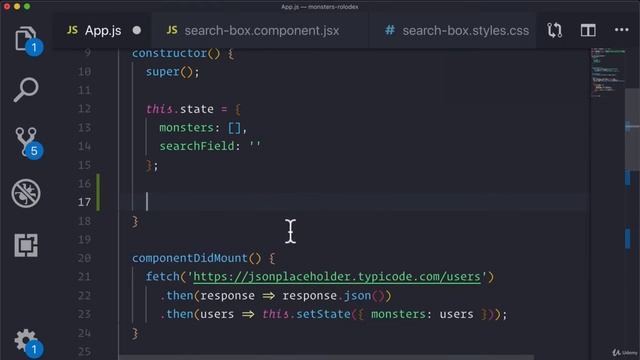The height and width of the screenshot is (360, 640).
Task: Open changes compare icon in editor toolbar
Action: pyautogui.click(x=555, y=31)
